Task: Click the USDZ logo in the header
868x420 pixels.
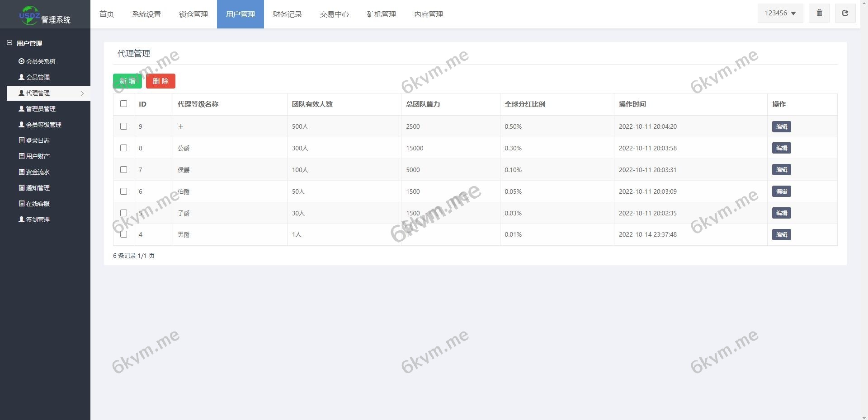Action: (x=29, y=14)
